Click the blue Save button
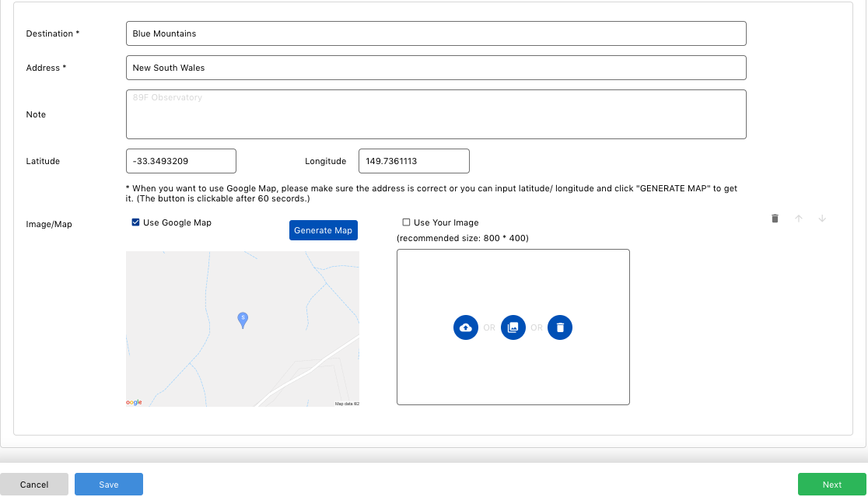The height and width of the screenshot is (497, 868). pos(109,485)
